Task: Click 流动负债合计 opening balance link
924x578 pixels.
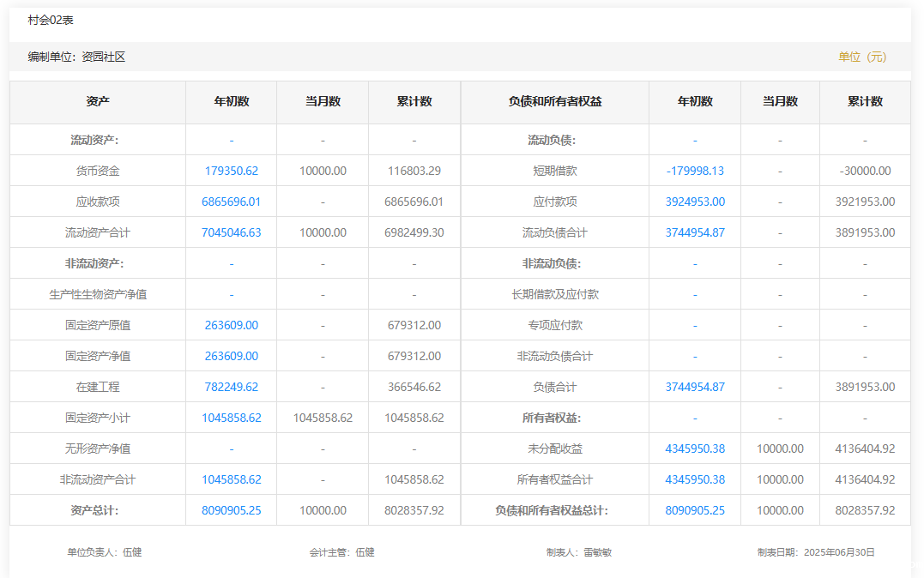Action: 694,232
